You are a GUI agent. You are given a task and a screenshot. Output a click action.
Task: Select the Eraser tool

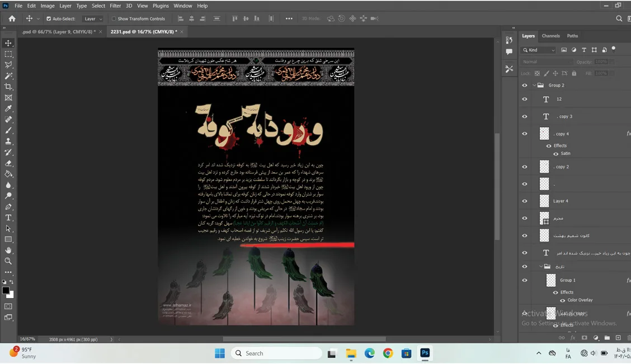pyautogui.click(x=8, y=163)
